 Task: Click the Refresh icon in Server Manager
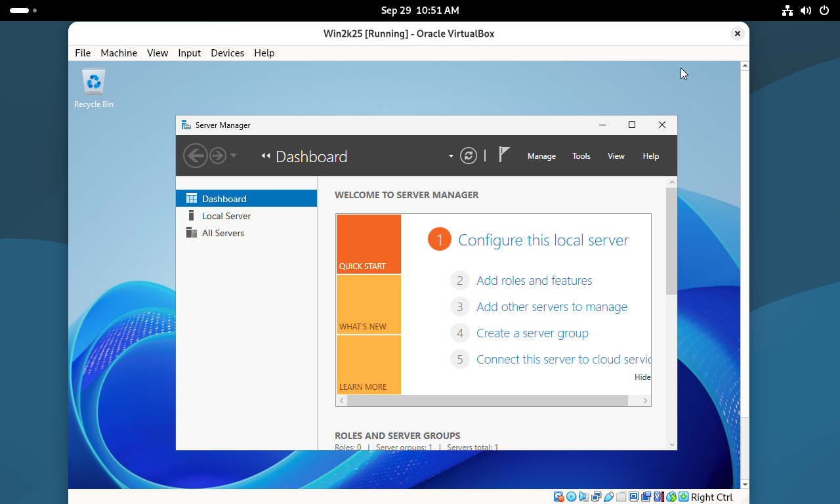[x=468, y=156]
